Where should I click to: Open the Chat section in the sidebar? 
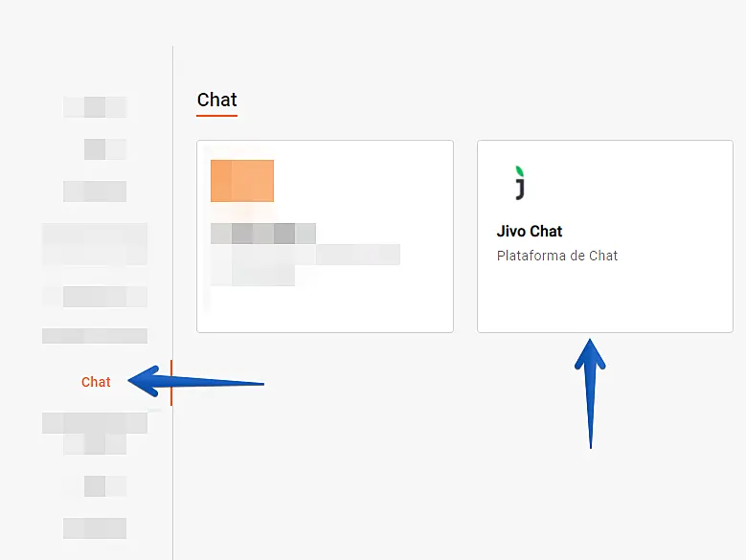(x=96, y=382)
